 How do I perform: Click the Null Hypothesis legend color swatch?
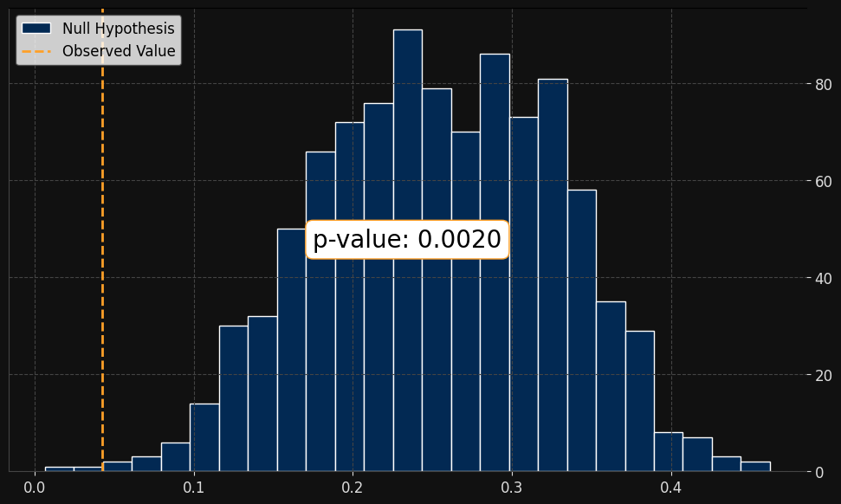(36, 29)
